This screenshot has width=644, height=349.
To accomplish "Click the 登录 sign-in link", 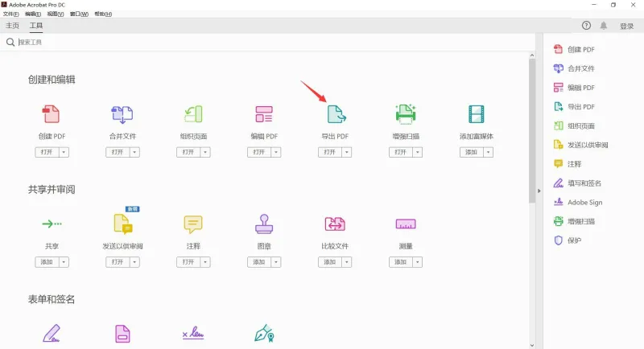I will 627,26.
